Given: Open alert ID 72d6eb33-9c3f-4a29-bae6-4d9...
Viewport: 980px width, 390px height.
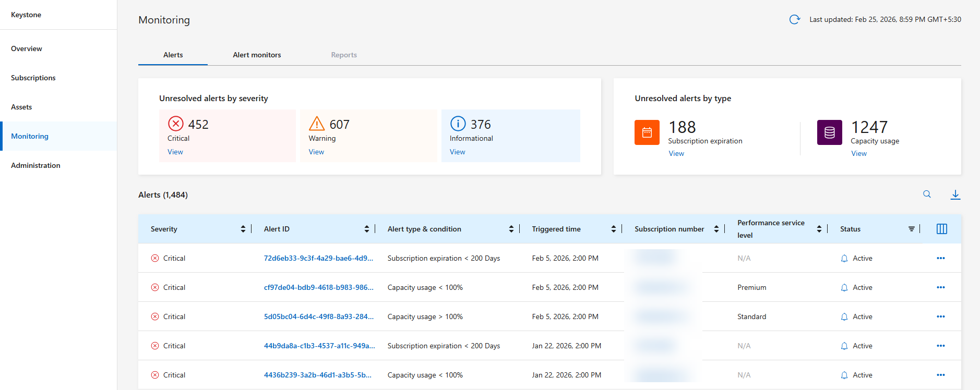Looking at the screenshot, I should click(x=318, y=258).
